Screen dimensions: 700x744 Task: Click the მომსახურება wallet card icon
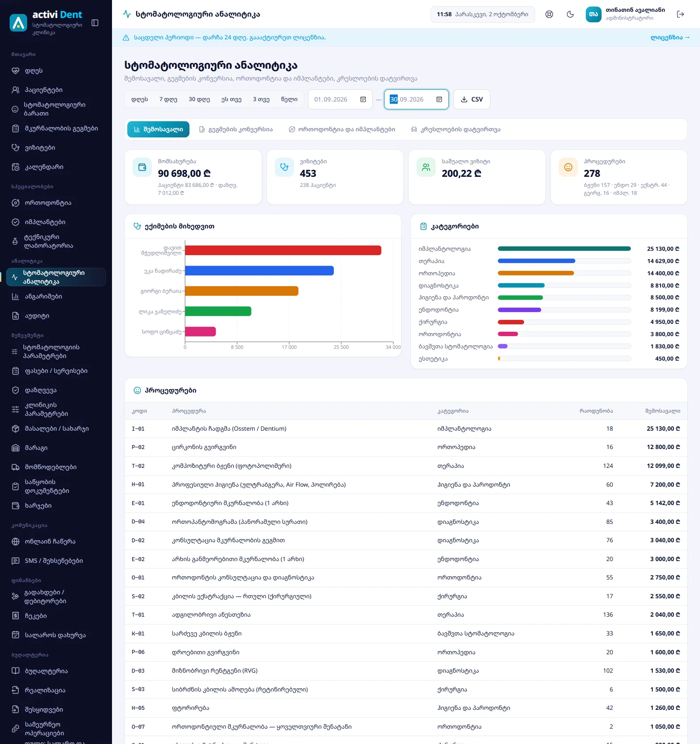pyautogui.click(x=142, y=167)
